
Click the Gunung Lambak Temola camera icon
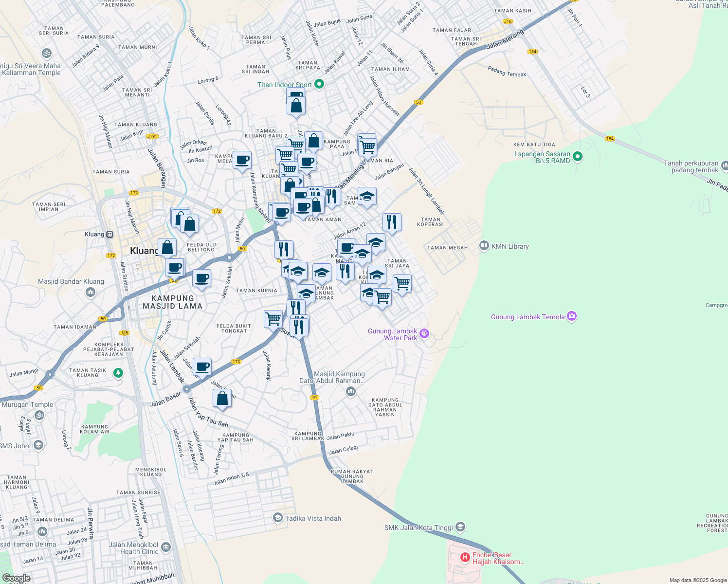click(572, 316)
